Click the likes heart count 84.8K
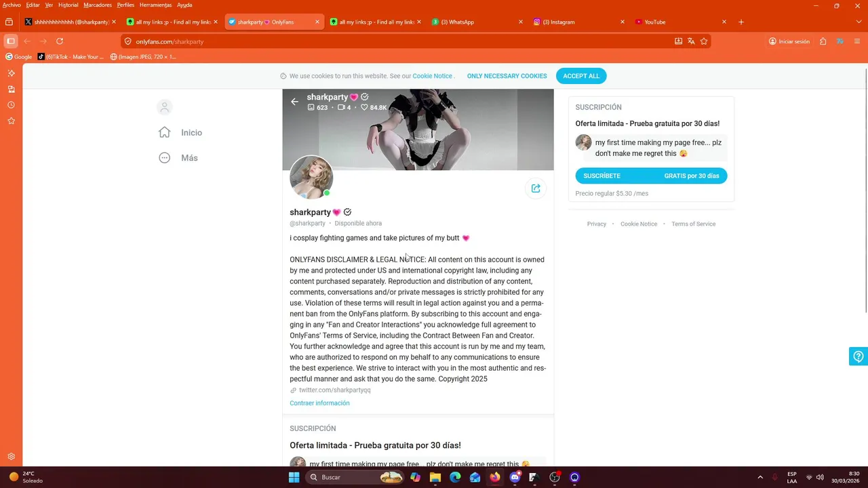The width and height of the screenshot is (868, 488). tap(374, 108)
